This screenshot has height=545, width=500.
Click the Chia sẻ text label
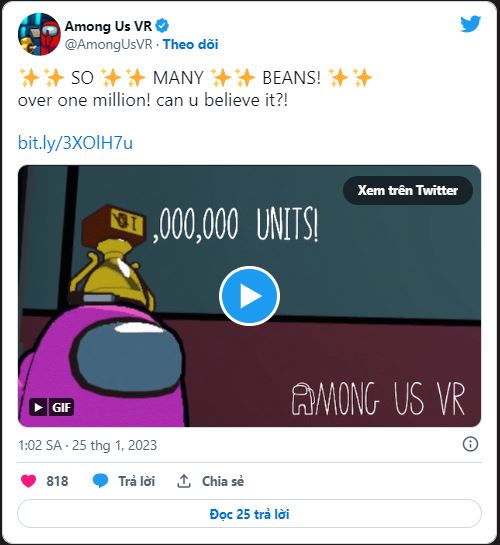coord(223,481)
